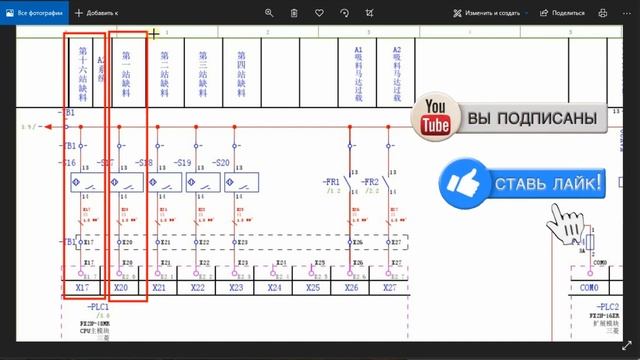The height and width of the screenshot is (360, 640).
Task: Open the zoom magnifier tool
Action: coord(269,13)
